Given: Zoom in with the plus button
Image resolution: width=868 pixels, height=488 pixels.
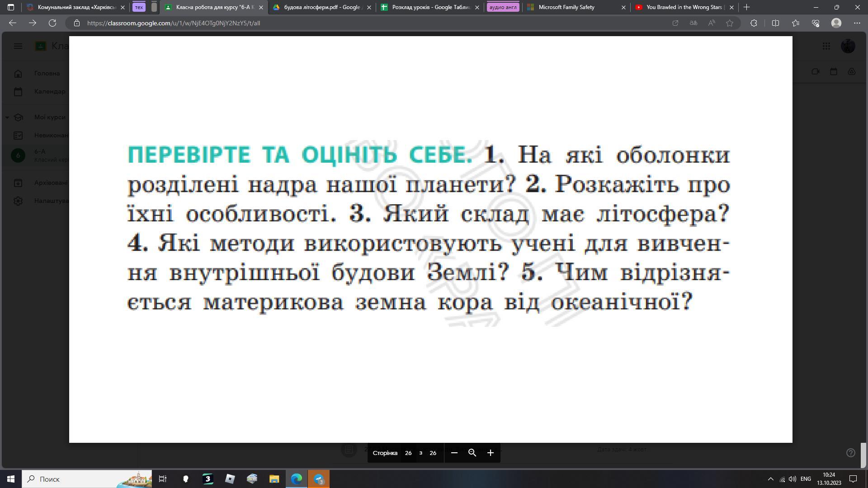Looking at the screenshot, I should click(x=491, y=453).
